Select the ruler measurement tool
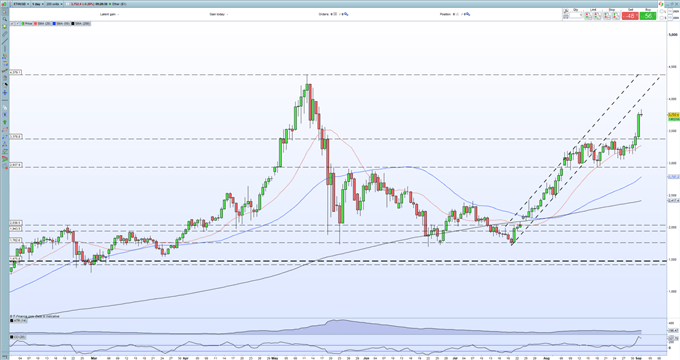The width and height of the screenshot is (680, 360). pyautogui.click(x=5, y=34)
